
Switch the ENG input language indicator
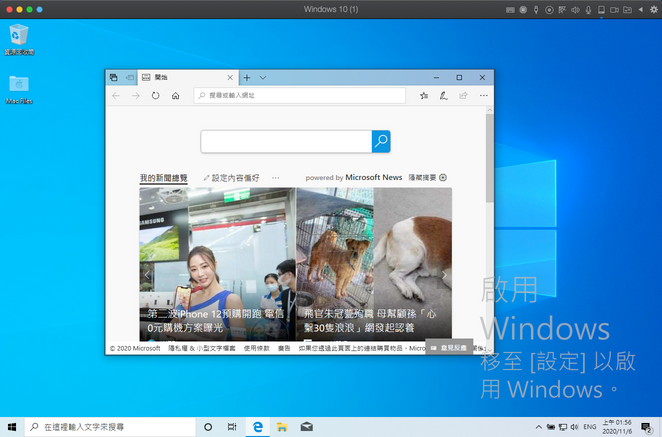(590, 427)
